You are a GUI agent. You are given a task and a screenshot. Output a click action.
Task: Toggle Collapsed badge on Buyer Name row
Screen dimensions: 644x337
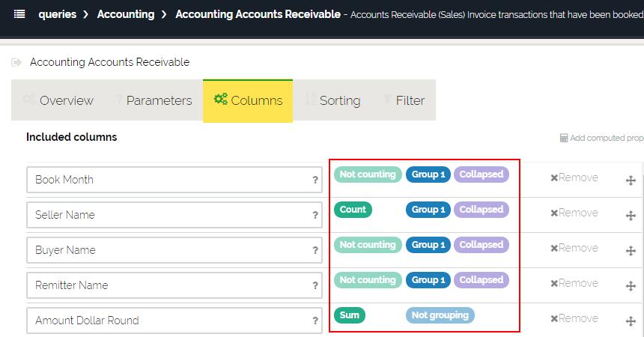(481, 245)
